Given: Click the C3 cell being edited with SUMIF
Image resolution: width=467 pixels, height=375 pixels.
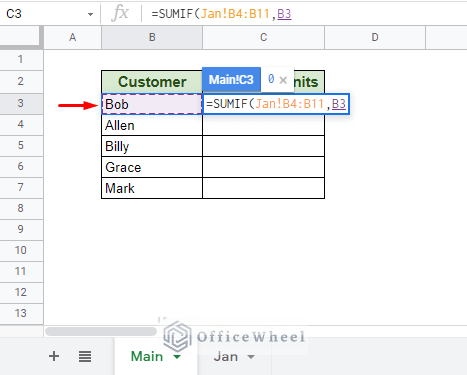Looking at the screenshot, I should (x=276, y=104).
